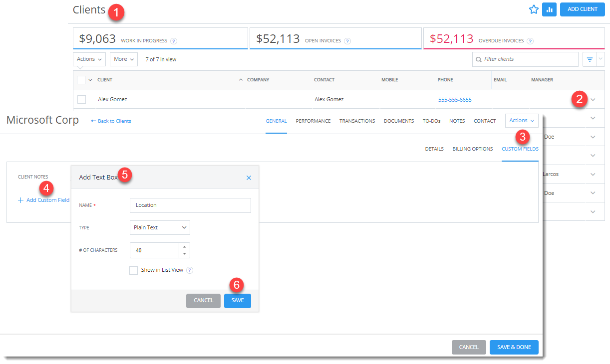610x364 pixels.
Task: Click the PHONE column header
Action: [x=445, y=80]
